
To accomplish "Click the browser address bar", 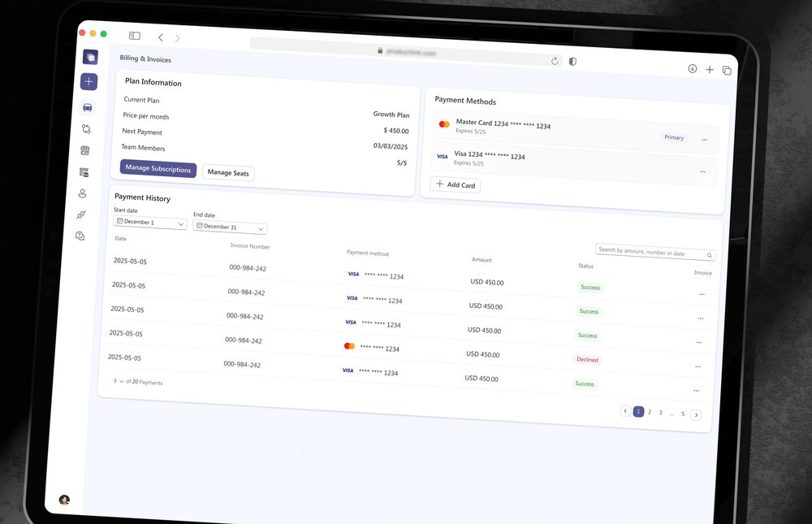I will point(407,51).
